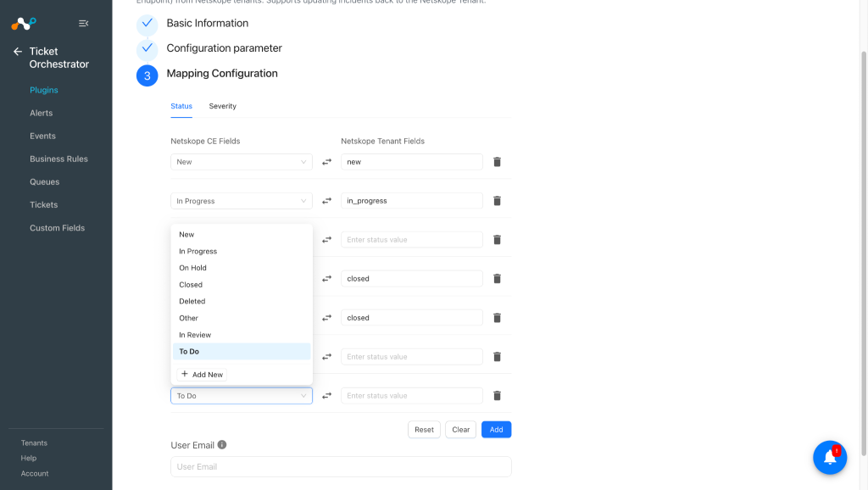868x490 pixels.
Task: Collapse the sidebar menu icon
Action: pos(84,23)
